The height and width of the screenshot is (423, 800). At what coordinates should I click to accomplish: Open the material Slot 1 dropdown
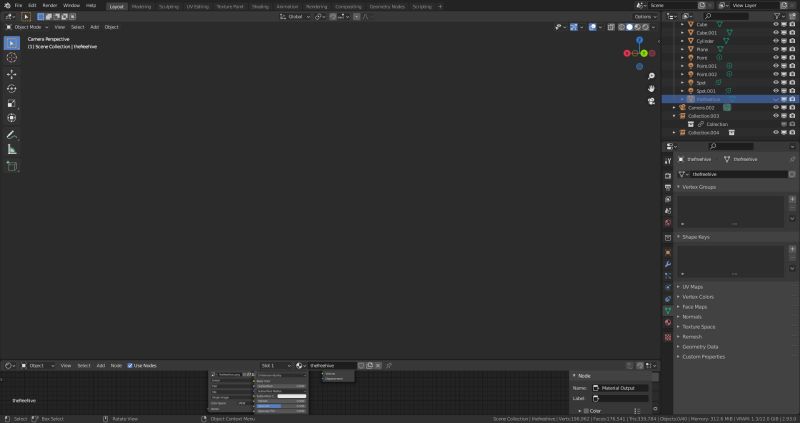point(276,365)
